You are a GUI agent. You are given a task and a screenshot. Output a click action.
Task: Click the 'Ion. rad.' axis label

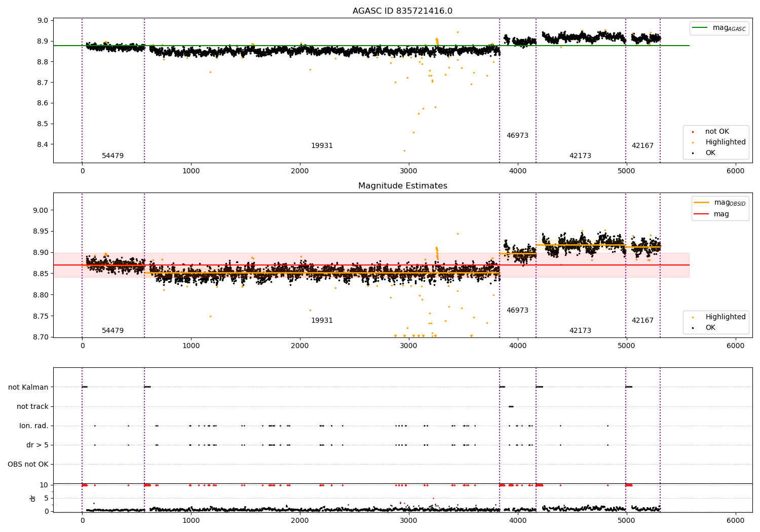34,426
